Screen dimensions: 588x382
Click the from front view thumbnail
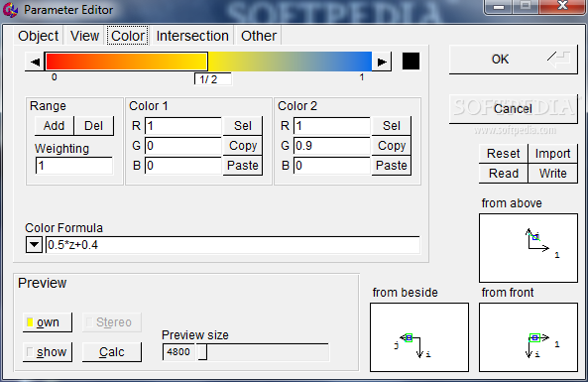[528, 337]
